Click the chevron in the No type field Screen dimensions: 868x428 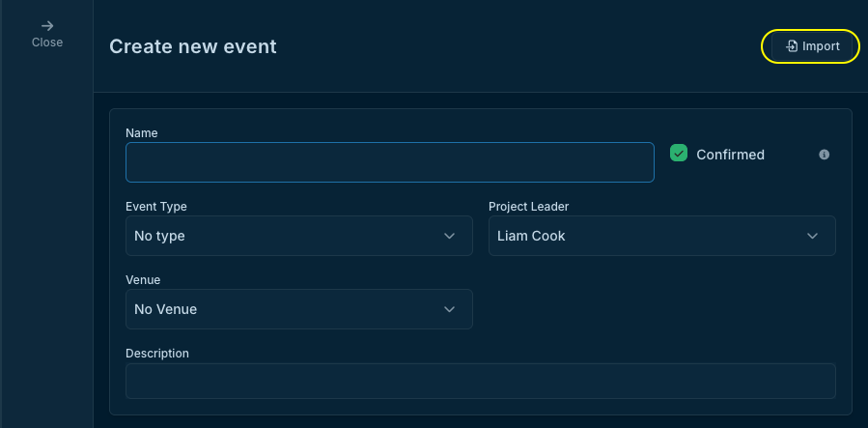[x=449, y=236]
